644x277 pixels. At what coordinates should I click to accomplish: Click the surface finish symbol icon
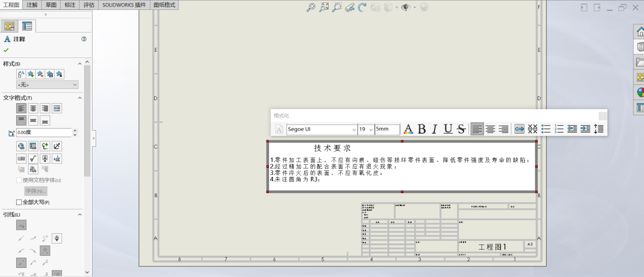coord(33,158)
